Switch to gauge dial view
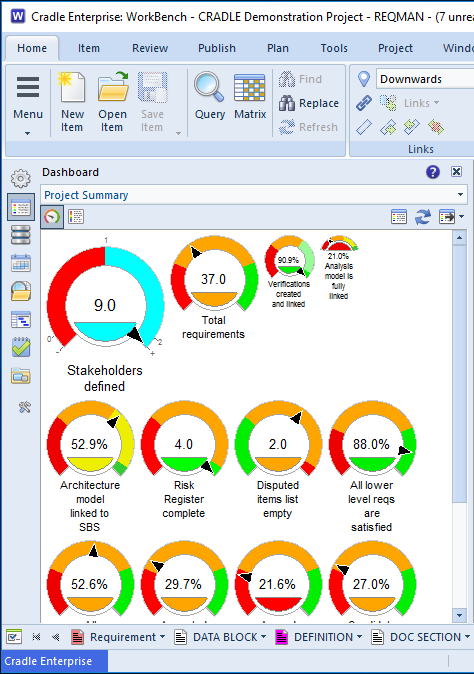This screenshot has width=474, height=674. click(x=52, y=216)
